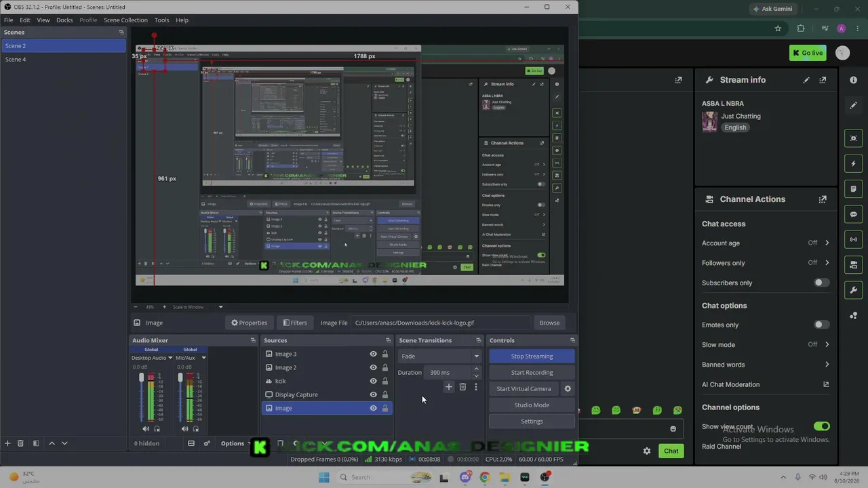Hide the kcik text source

click(x=373, y=381)
